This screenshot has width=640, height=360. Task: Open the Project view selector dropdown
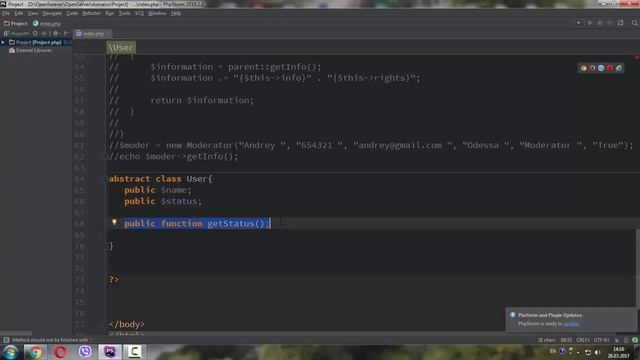16,33
